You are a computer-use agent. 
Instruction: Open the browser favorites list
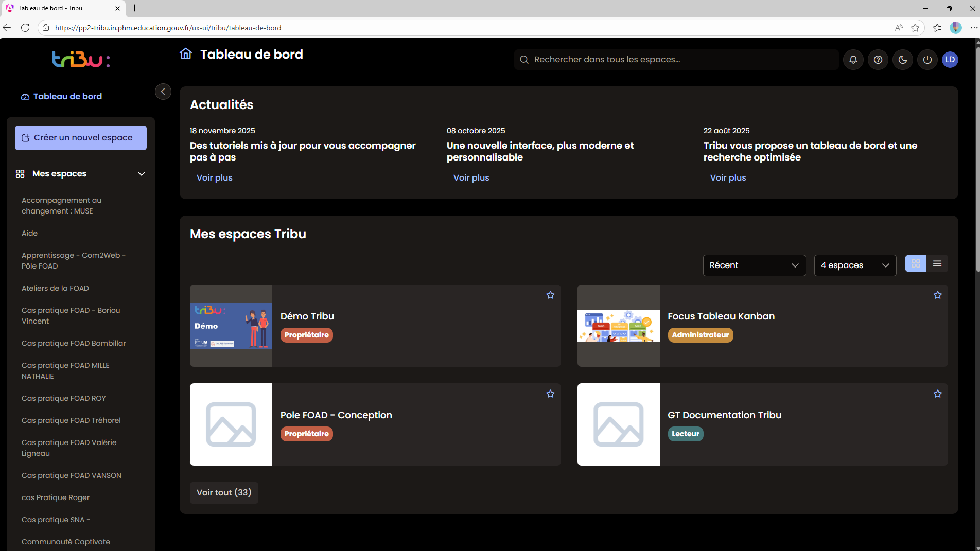coord(937,28)
